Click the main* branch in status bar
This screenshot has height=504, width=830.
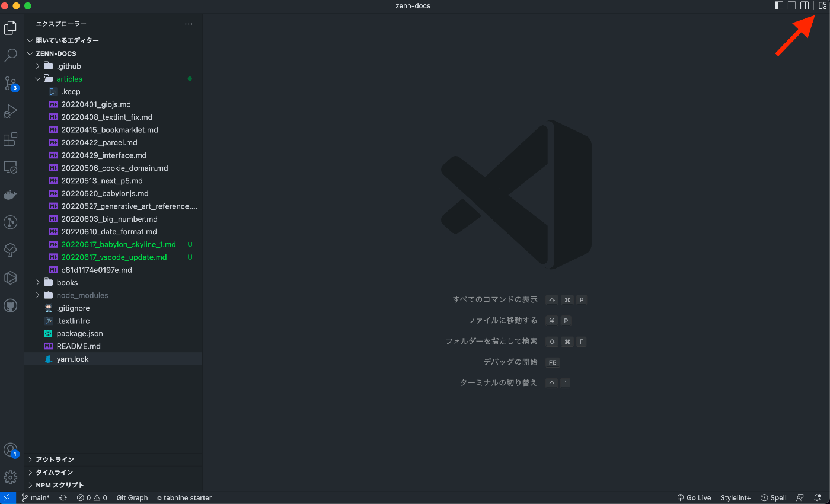pyautogui.click(x=36, y=498)
